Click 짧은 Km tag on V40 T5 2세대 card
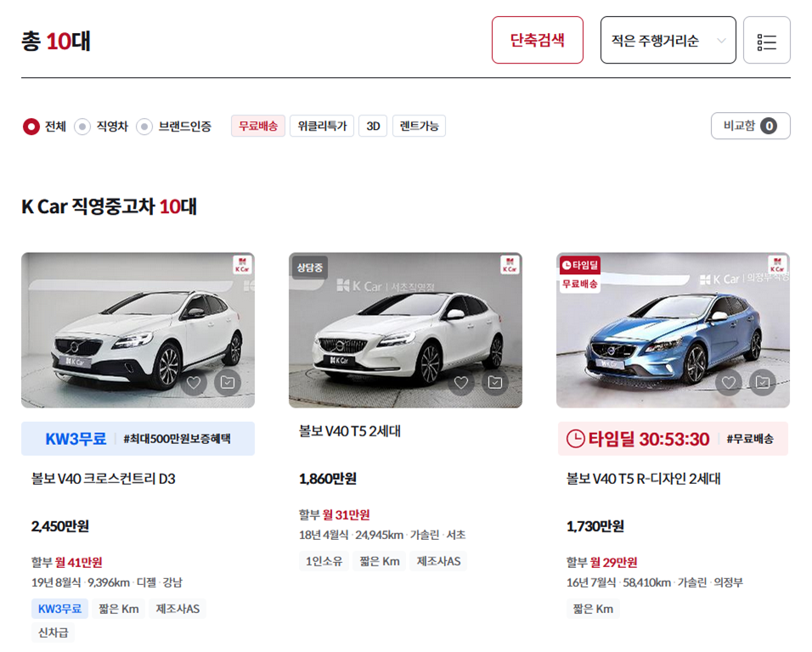The width and height of the screenshot is (812, 652). click(380, 561)
